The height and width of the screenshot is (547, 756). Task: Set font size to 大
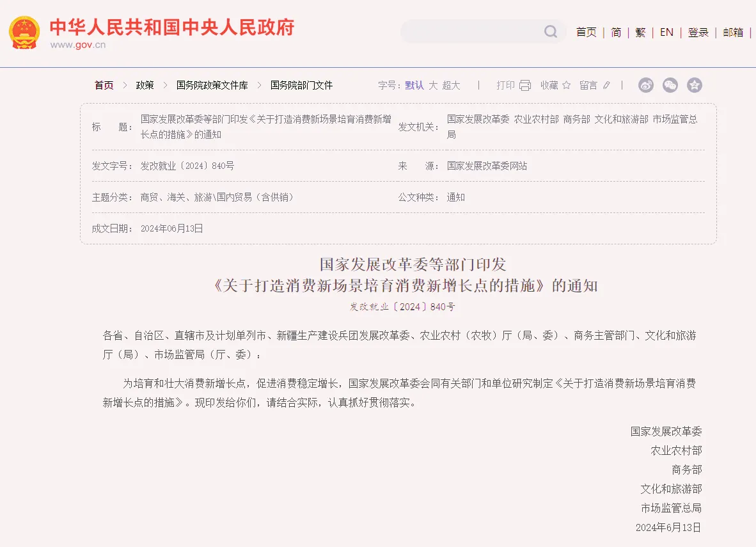433,85
